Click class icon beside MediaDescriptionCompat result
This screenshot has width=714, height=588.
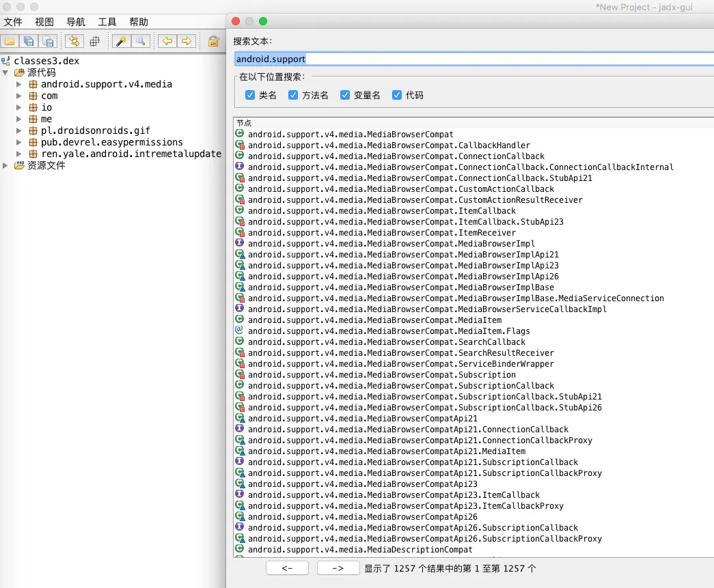tap(240, 549)
